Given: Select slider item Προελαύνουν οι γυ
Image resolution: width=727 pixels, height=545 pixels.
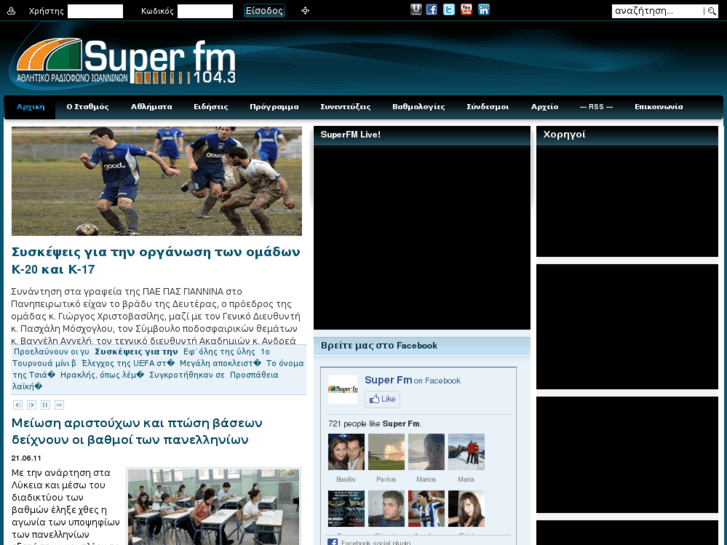Looking at the screenshot, I should click(51, 352).
